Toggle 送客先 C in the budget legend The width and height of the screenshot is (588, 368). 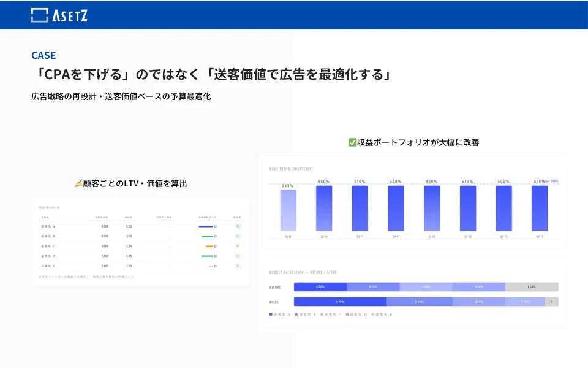coord(331,313)
